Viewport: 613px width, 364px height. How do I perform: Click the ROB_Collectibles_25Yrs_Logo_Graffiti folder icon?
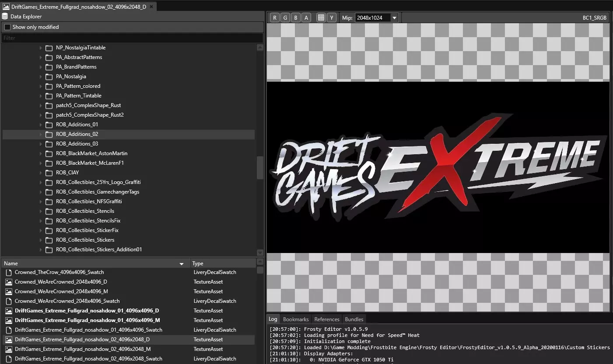pyautogui.click(x=49, y=182)
